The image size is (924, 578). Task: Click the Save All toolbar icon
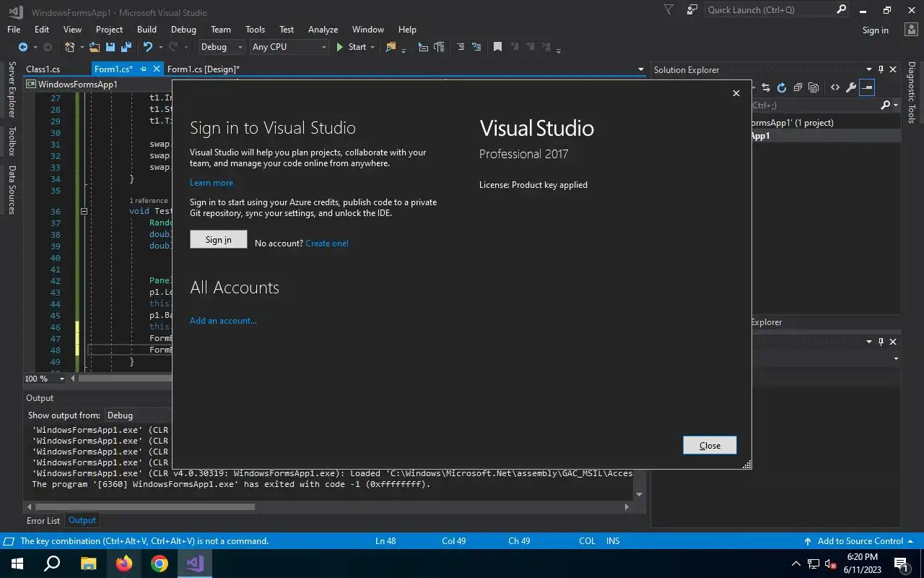pos(126,47)
